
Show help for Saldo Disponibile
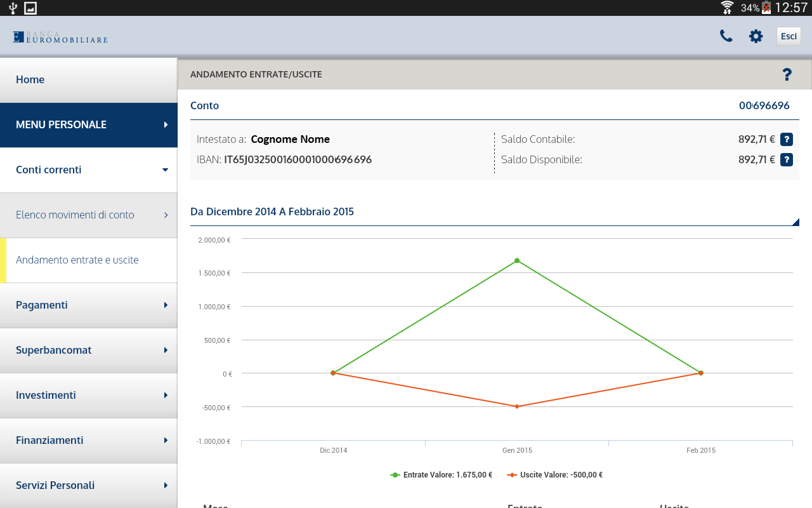click(787, 160)
